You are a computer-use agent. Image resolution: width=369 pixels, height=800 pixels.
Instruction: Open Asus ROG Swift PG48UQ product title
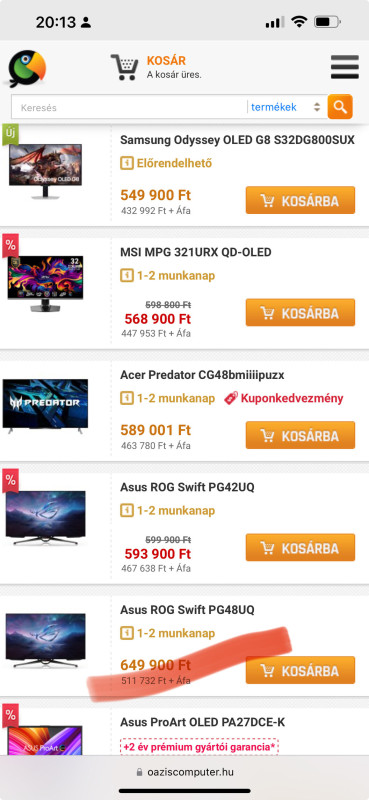pos(187,610)
